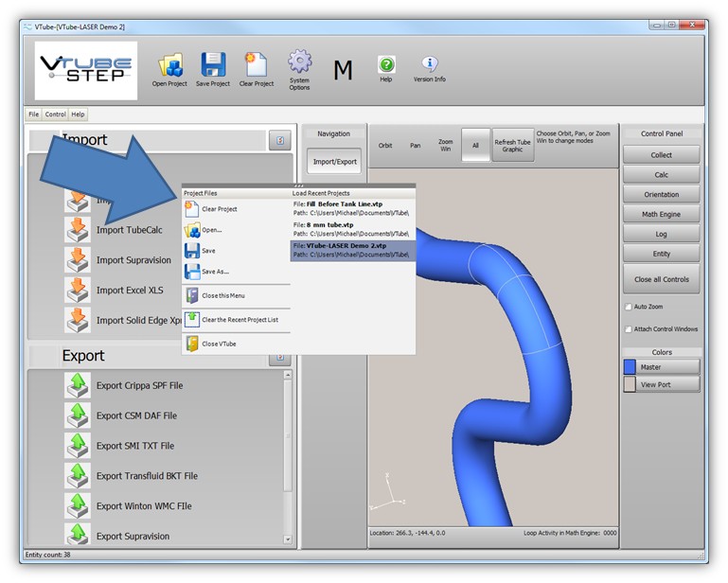Toggle Attach Control Windows checkbox

click(x=628, y=329)
